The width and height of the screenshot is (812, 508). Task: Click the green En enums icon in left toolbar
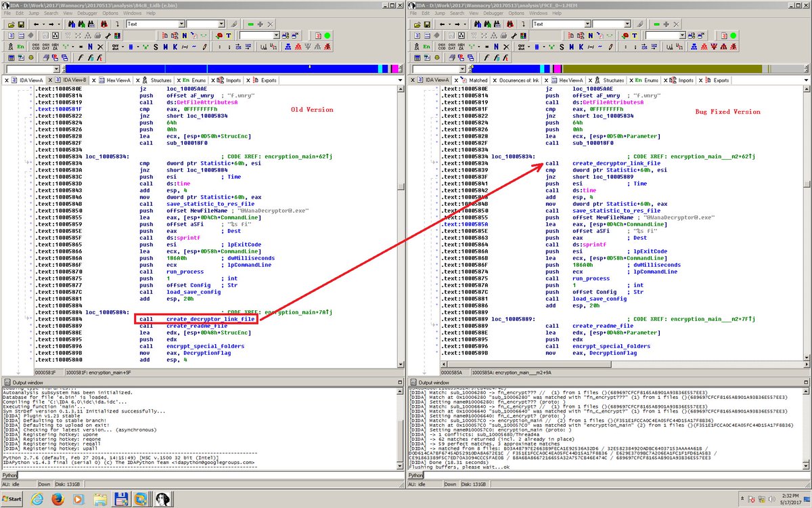click(x=21, y=47)
